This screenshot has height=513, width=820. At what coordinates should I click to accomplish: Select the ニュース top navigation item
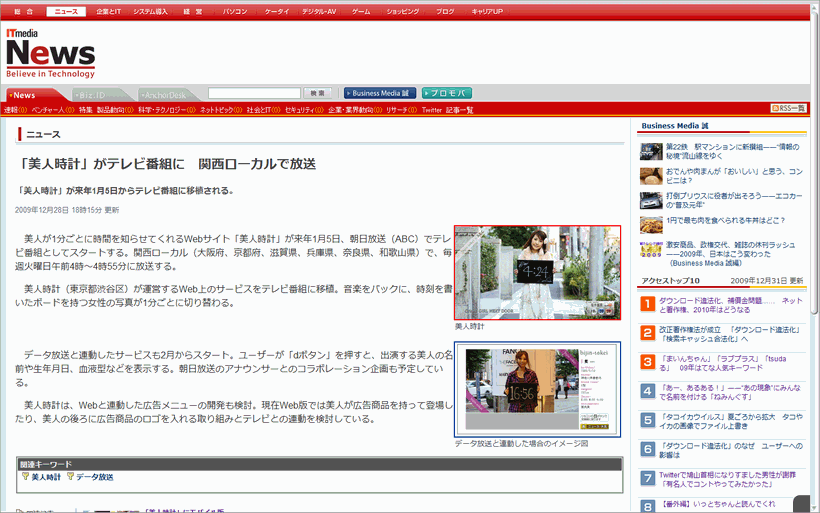(x=66, y=12)
